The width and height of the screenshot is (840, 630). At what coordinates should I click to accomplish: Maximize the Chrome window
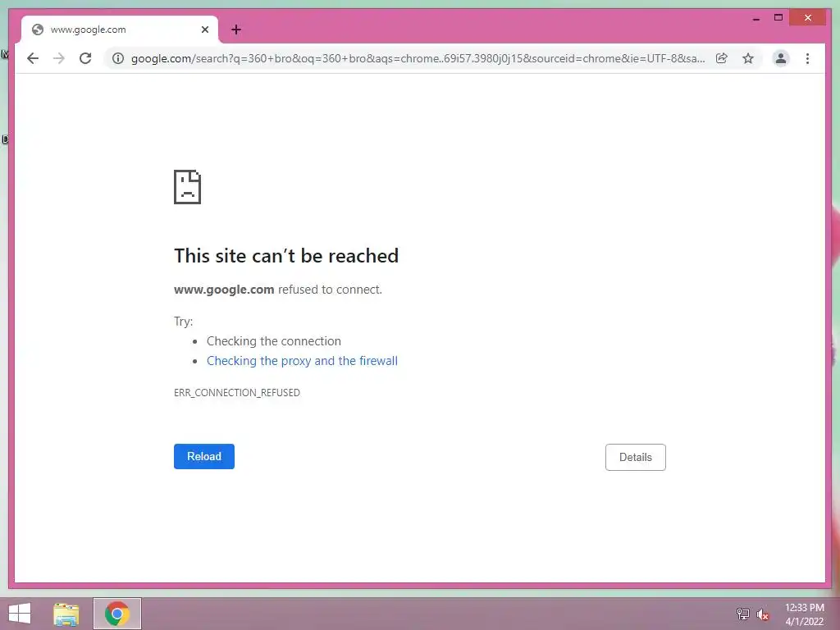(x=778, y=18)
